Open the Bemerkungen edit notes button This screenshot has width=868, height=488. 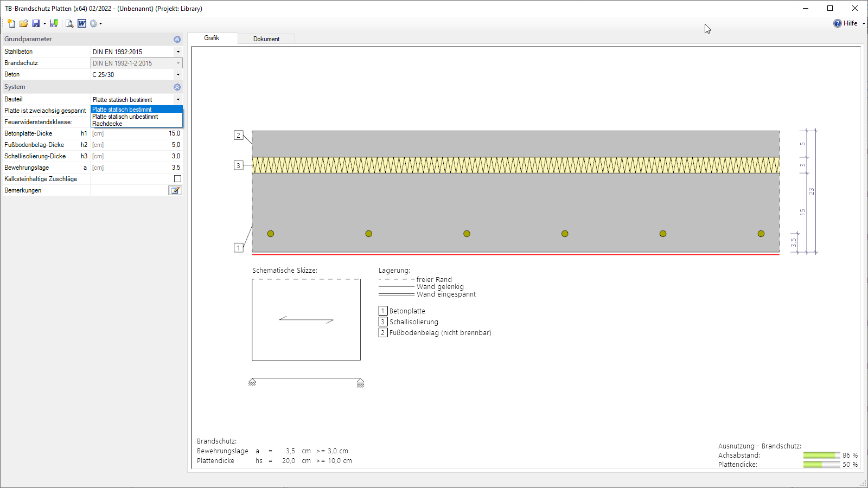click(x=175, y=190)
